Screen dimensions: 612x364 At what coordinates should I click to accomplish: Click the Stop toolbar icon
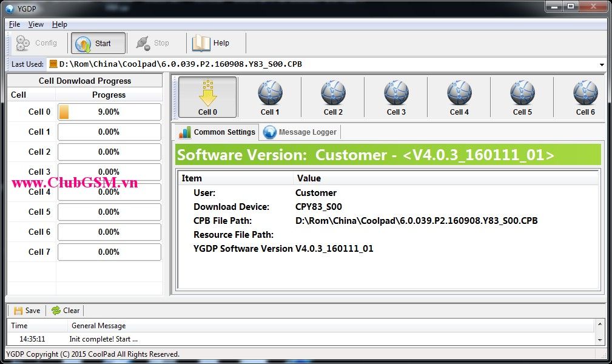[143, 43]
